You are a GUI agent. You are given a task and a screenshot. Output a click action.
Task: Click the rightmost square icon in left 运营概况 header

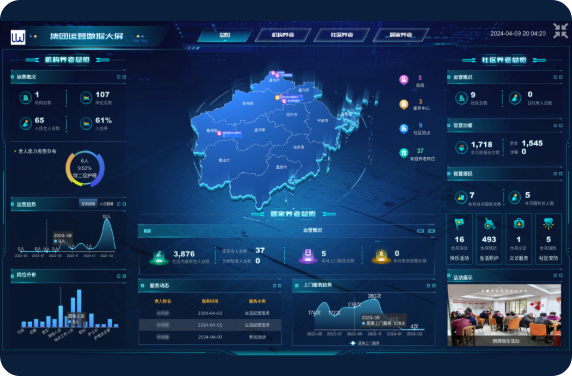pos(124,77)
